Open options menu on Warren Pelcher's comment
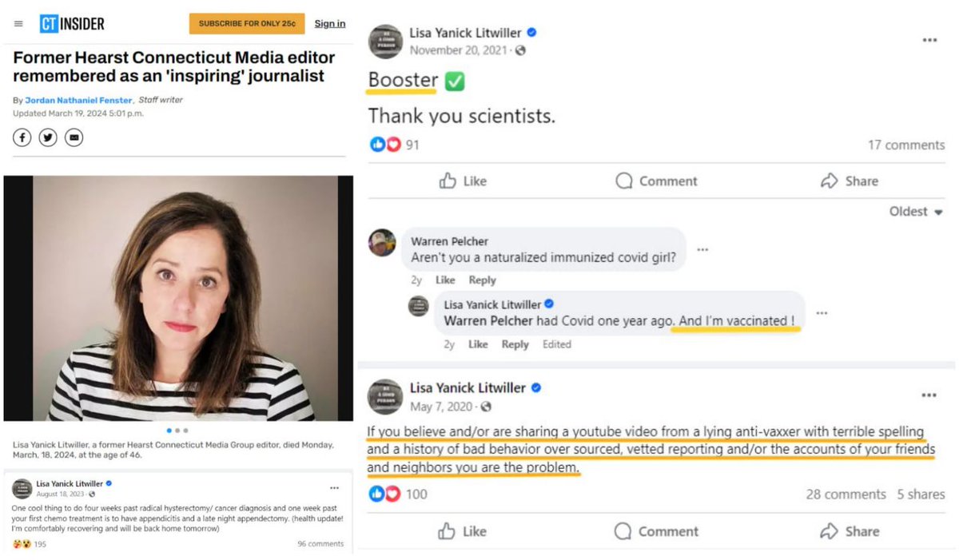Viewport: 959px width, 560px height. coord(702,249)
